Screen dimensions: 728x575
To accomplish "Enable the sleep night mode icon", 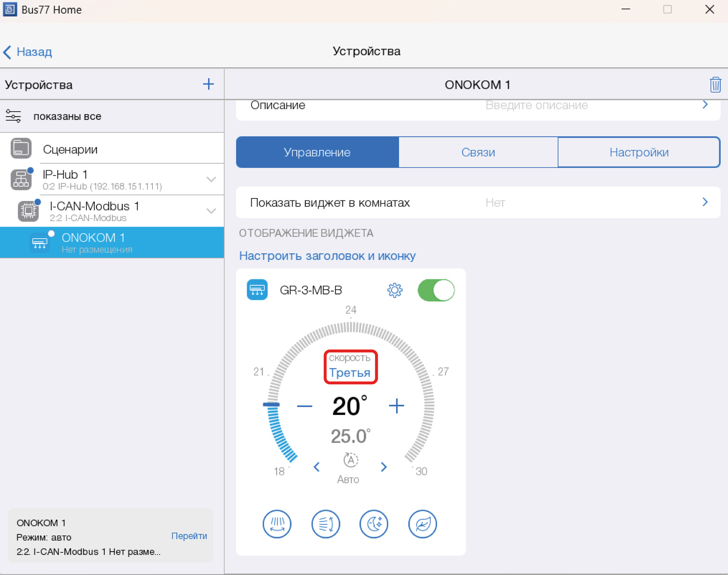I will pyautogui.click(x=374, y=524).
